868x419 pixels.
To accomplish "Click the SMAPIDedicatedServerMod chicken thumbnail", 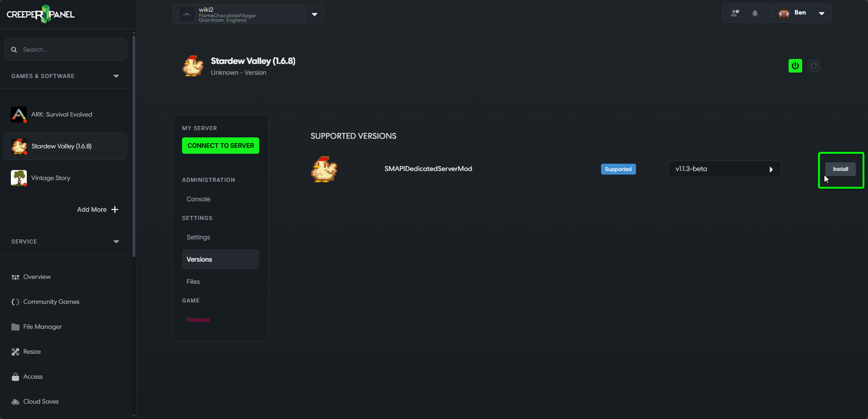I will 324,169.
